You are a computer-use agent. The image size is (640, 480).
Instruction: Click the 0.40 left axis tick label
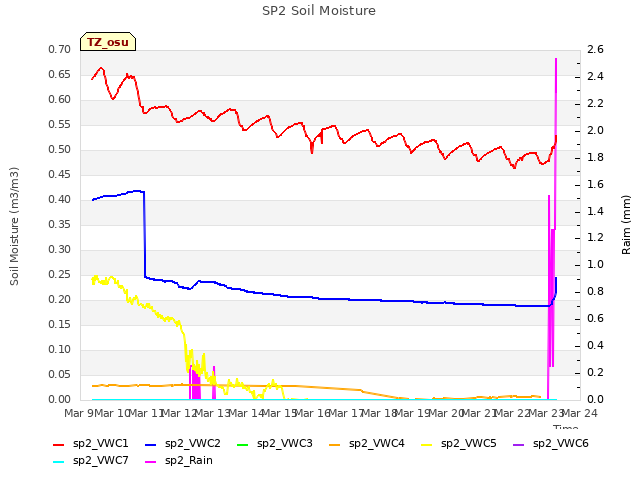(x=60, y=200)
